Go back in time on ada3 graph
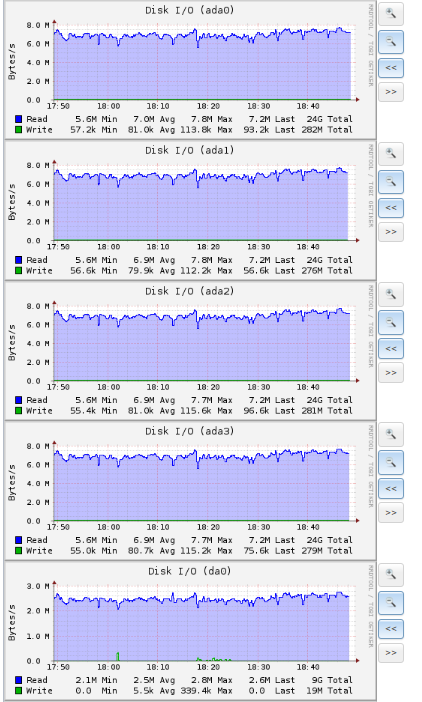 coord(391,488)
